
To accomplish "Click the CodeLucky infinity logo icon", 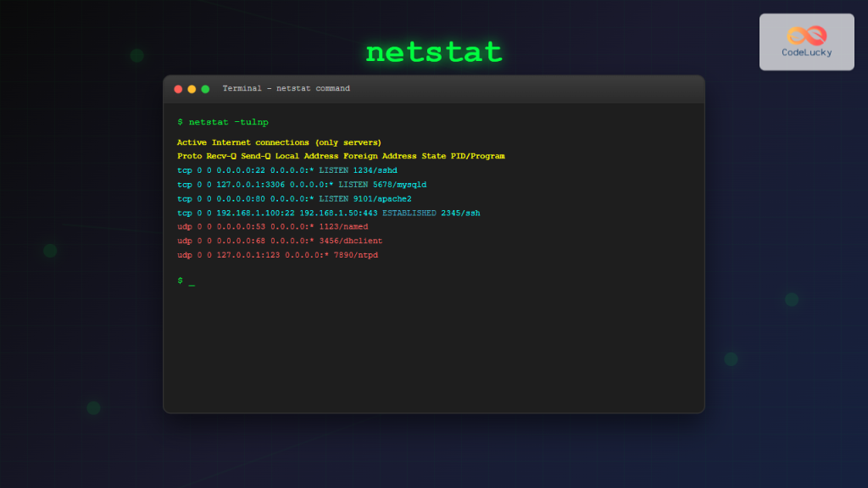I will click(x=805, y=33).
